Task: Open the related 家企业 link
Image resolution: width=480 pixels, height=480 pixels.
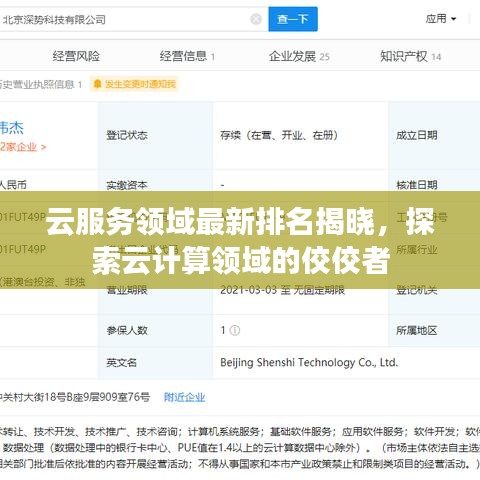Action: pos(23,147)
